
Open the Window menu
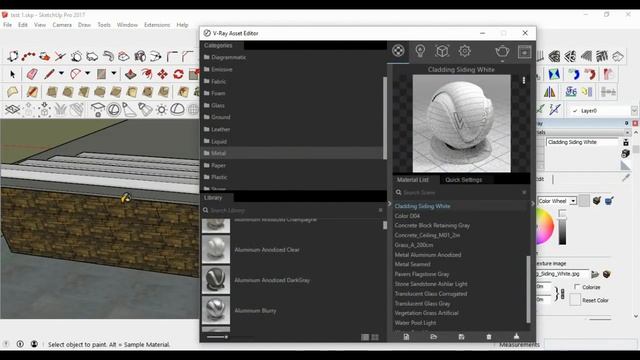click(x=127, y=25)
